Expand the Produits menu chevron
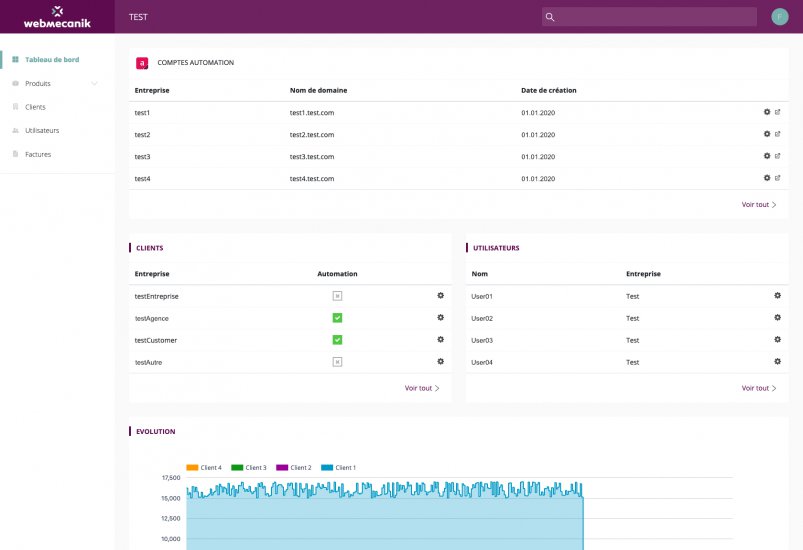The height and width of the screenshot is (550, 803). pos(94,83)
